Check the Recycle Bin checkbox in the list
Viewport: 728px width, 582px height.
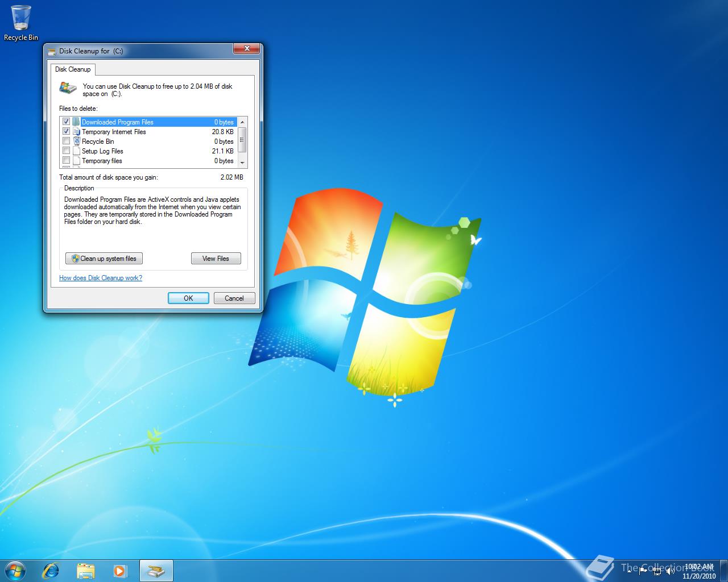pyautogui.click(x=67, y=141)
